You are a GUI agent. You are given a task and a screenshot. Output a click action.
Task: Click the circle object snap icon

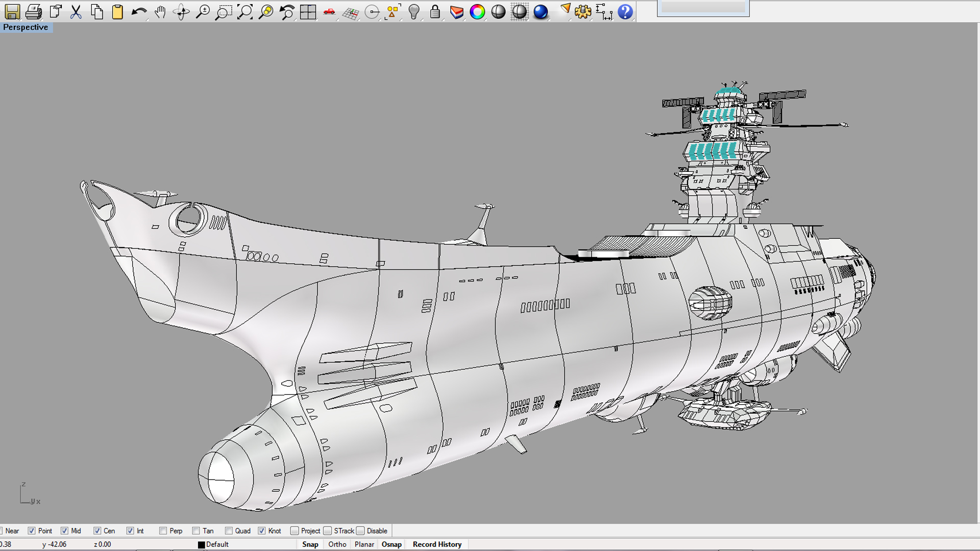(372, 12)
